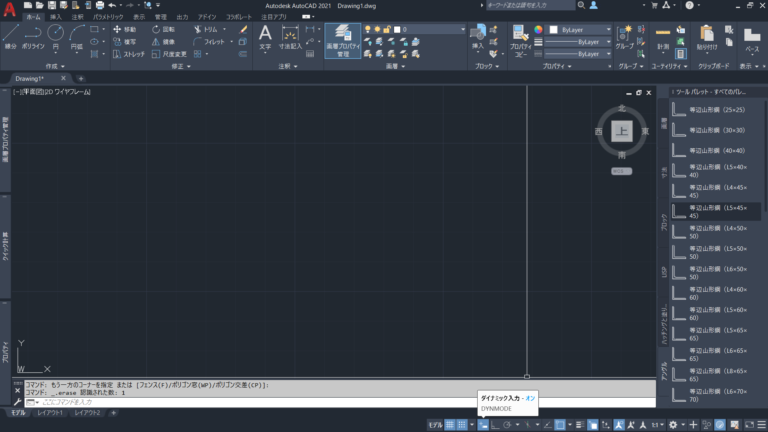
Task: Open 画層プロパティ管理 layer manager
Action: (x=342, y=41)
